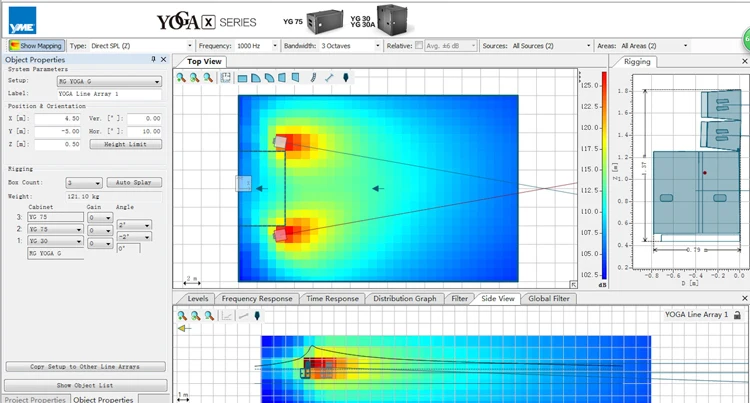Click the Z [m] position field
Image resolution: width=750 pixels, height=403 pixels.
(57, 144)
